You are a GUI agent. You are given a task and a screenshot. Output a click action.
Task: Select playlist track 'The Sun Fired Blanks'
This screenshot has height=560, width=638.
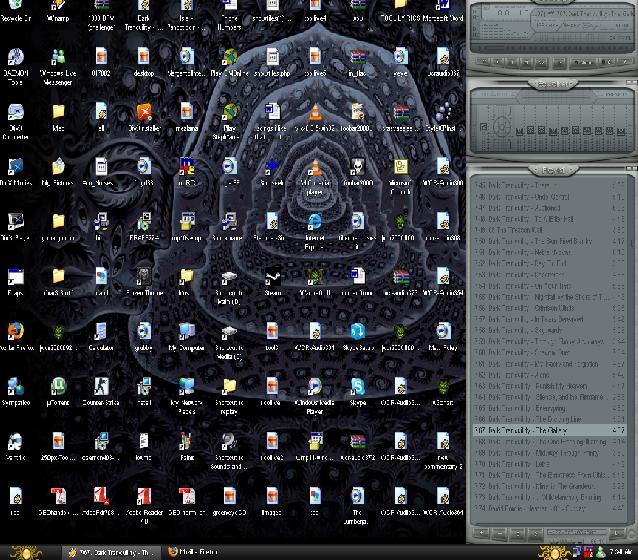click(x=549, y=241)
